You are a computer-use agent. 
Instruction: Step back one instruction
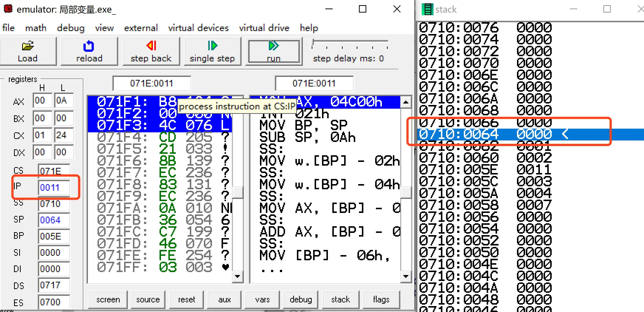point(151,51)
